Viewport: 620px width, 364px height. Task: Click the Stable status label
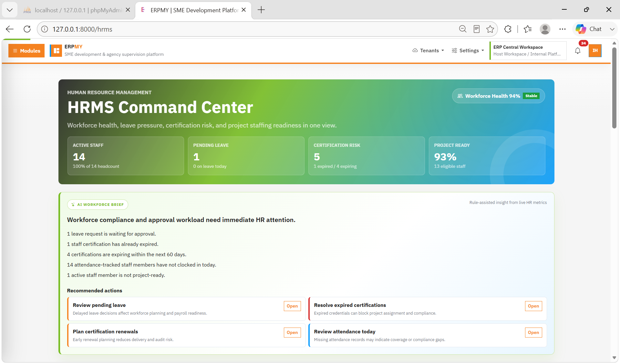[x=531, y=96]
